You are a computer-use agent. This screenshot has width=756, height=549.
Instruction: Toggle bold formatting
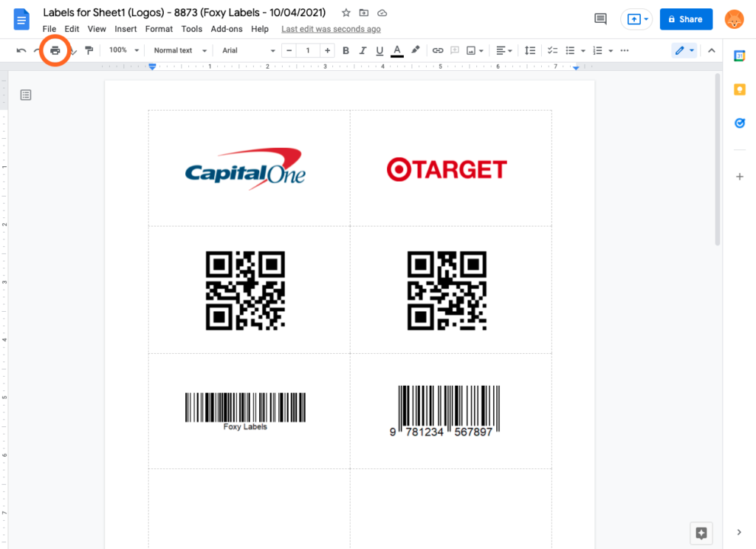[x=345, y=50]
